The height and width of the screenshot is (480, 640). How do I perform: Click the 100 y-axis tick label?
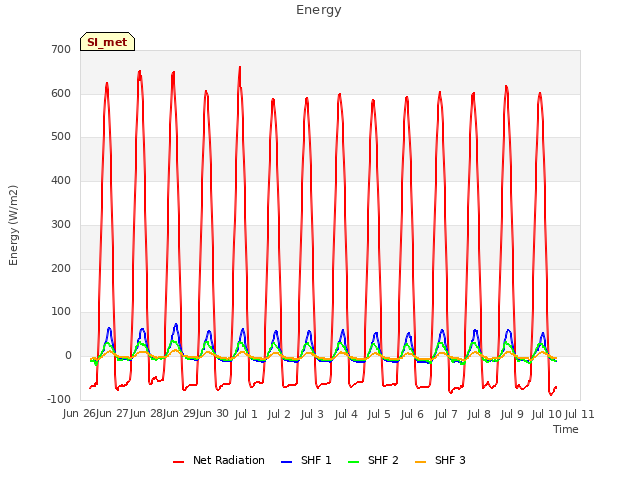(x=61, y=312)
